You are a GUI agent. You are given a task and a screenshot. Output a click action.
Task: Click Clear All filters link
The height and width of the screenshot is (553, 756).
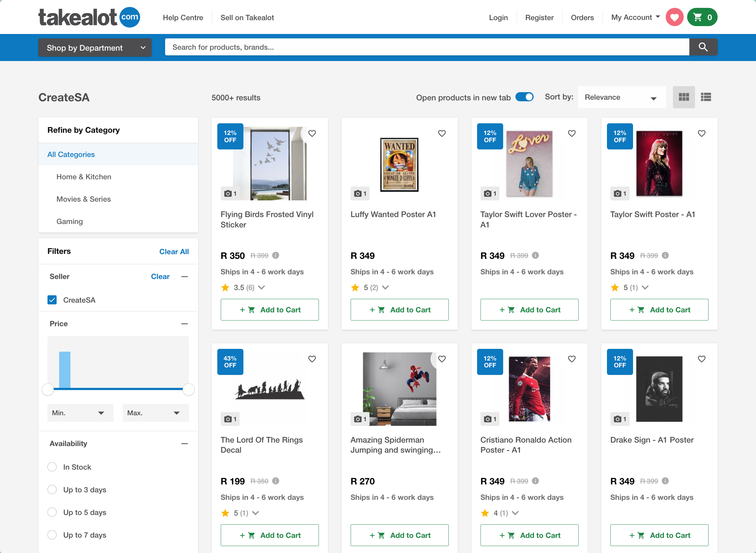tap(174, 252)
